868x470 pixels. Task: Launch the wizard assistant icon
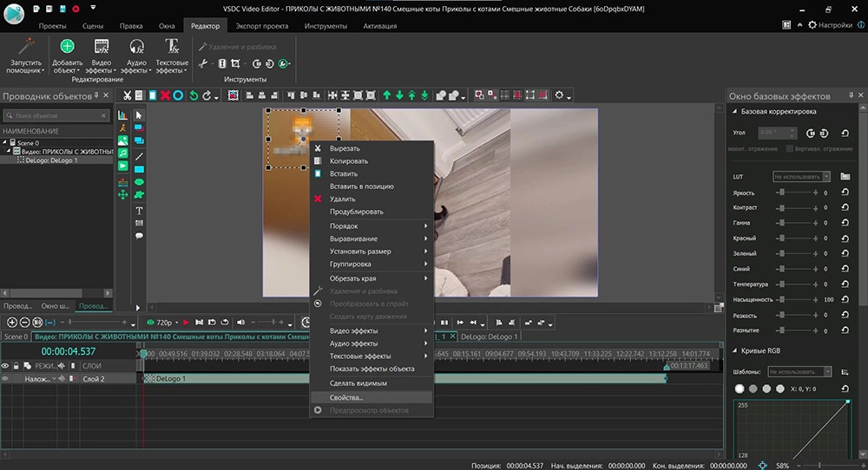(26, 47)
